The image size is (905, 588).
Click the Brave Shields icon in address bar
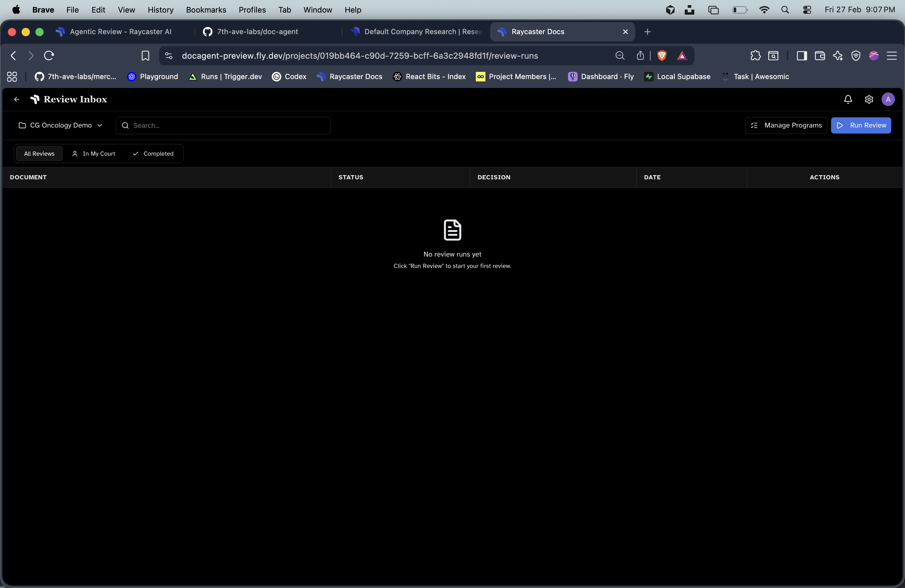(662, 55)
